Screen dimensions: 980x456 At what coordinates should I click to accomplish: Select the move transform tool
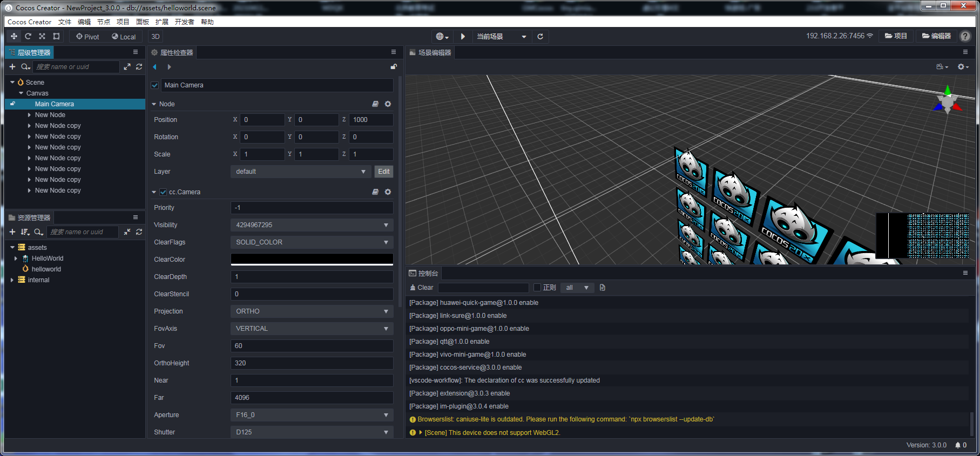[x=14, y=37]
